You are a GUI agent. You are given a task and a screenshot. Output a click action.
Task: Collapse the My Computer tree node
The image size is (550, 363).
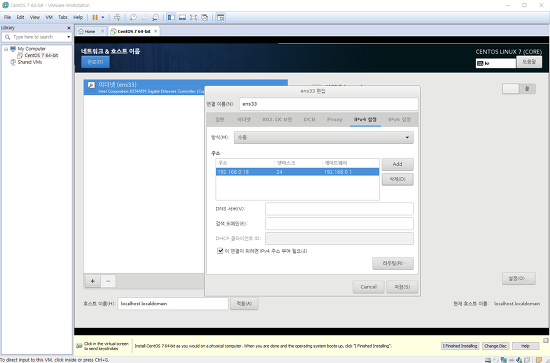coord(6,49)
